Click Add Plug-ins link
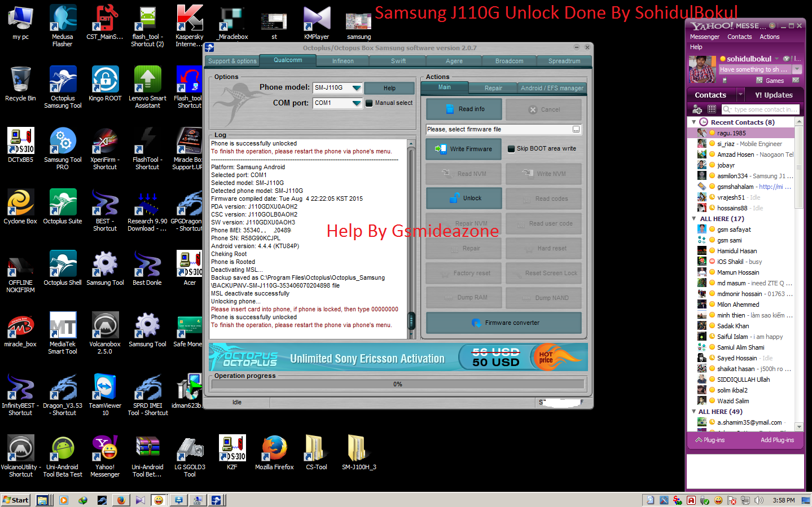 coord(777,440)
